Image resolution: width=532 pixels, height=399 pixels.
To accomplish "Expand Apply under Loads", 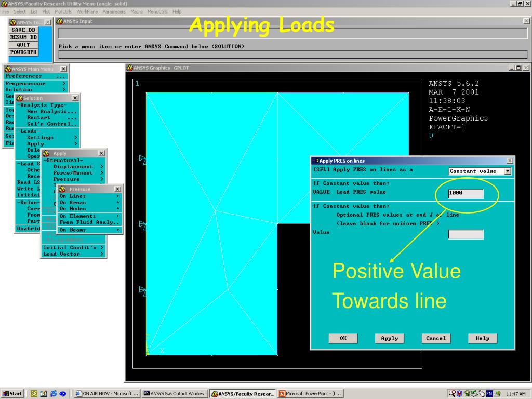I will (x=51, y=144).
